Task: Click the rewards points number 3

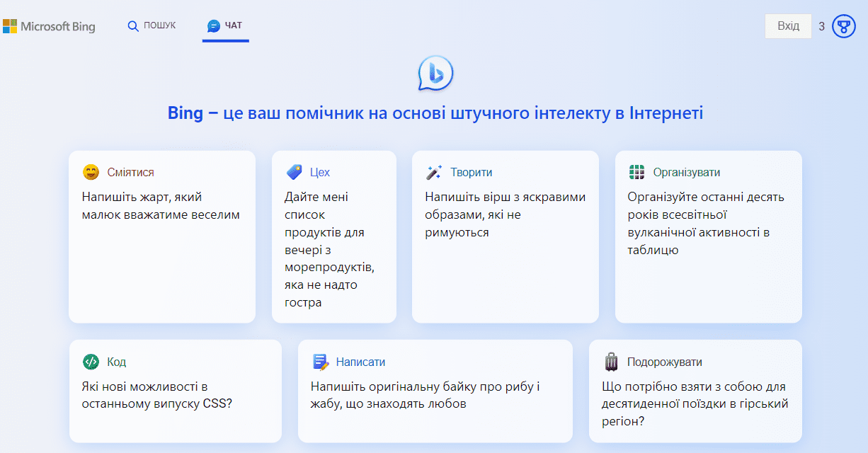Action: coord(822,27)
